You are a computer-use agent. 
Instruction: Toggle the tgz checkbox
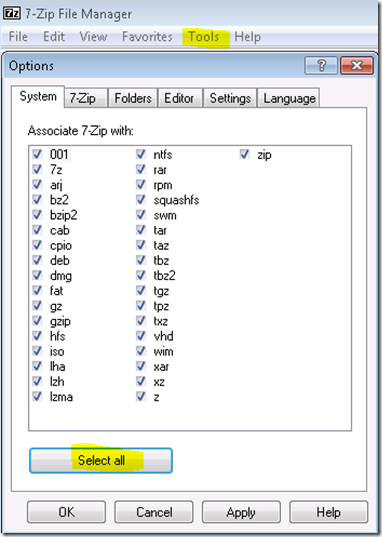141,290
